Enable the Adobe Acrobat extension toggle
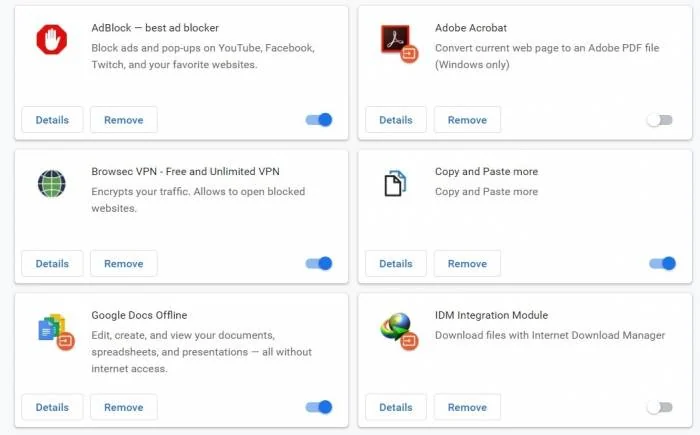Screen dimensions: 700x435 pos(660,120)
